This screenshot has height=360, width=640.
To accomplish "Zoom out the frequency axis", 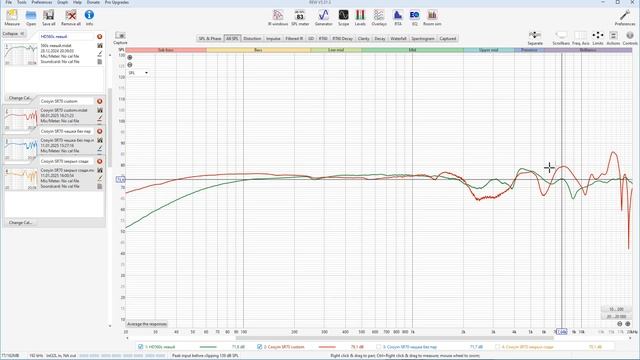I will click(620, 324).
